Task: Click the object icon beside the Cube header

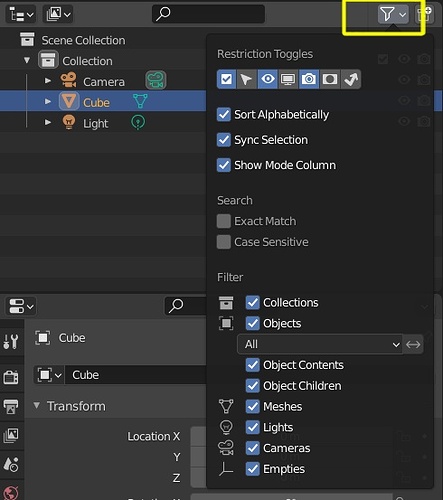Action: click(x=43, y=338)
